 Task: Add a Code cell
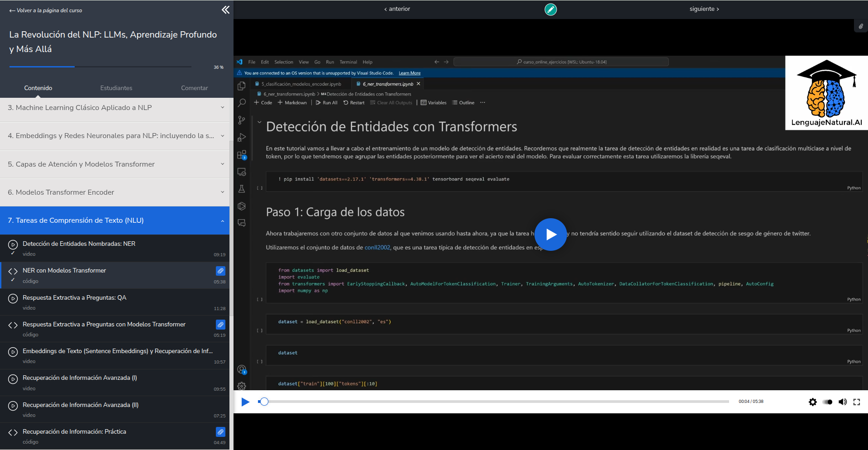[263, 103]
